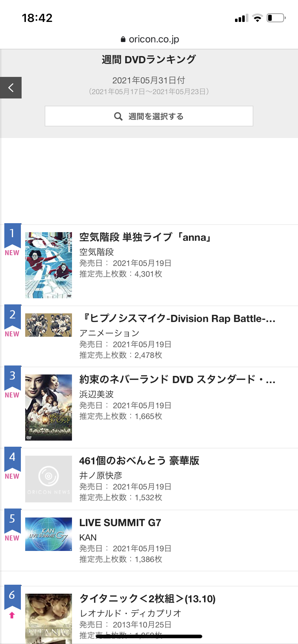Tap the rank 5 ribbon badge
This screenshot has width=298, height=644.
coord(13,521)
